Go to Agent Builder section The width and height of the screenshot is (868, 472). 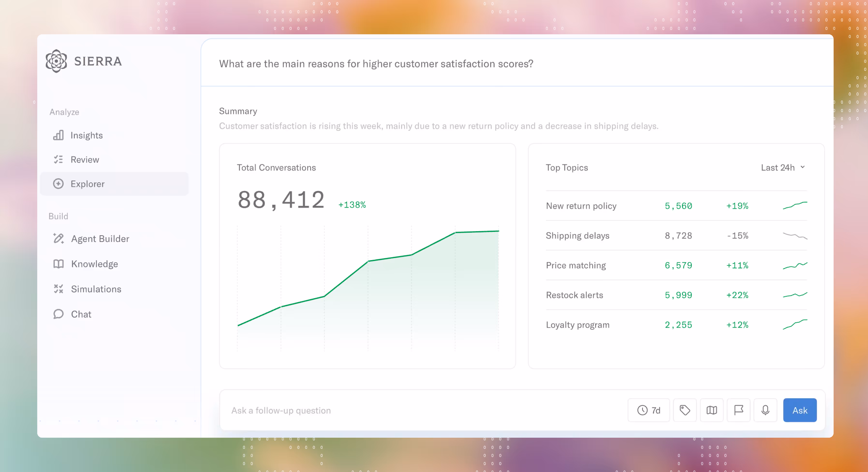(x=114, y=238)
